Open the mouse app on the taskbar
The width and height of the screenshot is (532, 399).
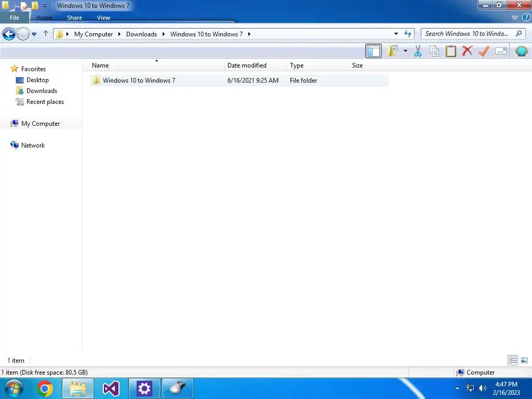(x=178, y=389)
